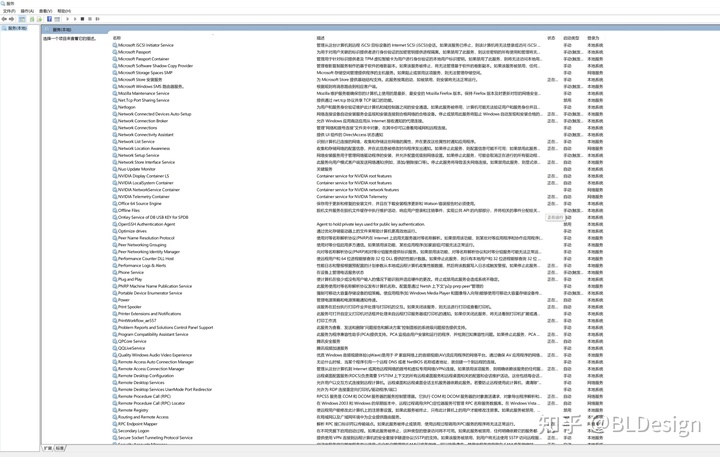The image size is (720, 457).
Task: Click the gear icon beside Offline Files
Action: point(115,210)
